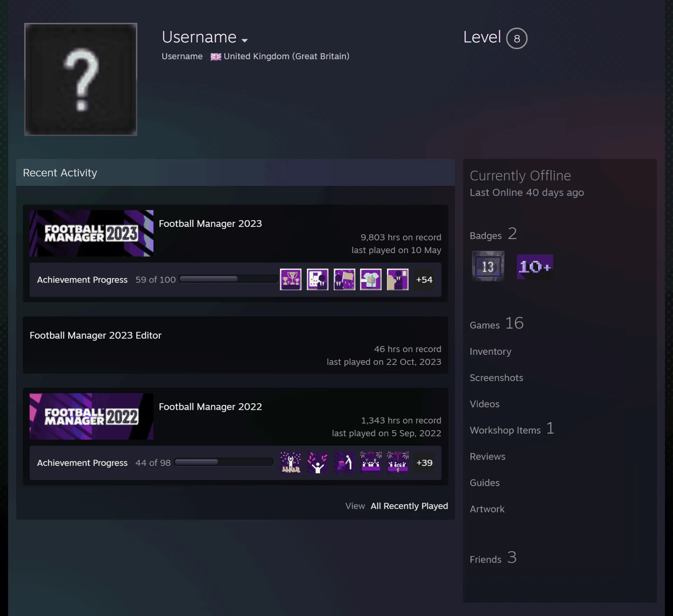Screen dimensions: 673x616
Task: Open the Reviews section
Action: 487,456
